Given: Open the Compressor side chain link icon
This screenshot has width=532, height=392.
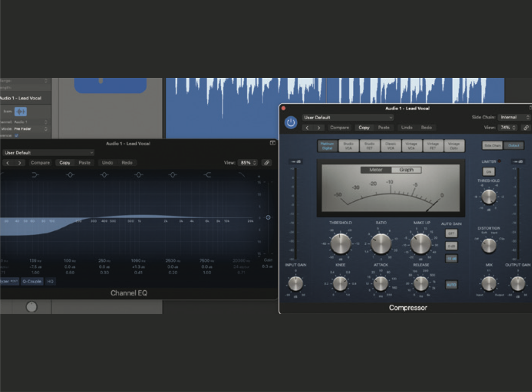Looking at the screenshot, I should click(527, 127).
